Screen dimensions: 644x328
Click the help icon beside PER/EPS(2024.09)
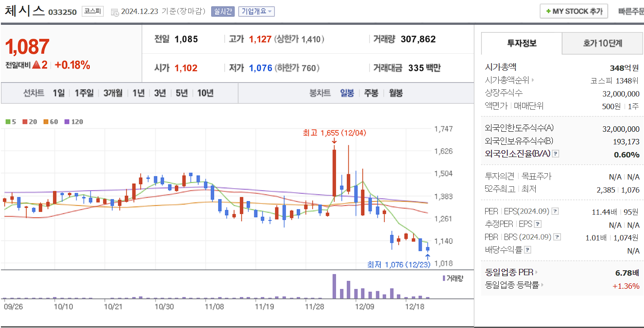point(555,211)
